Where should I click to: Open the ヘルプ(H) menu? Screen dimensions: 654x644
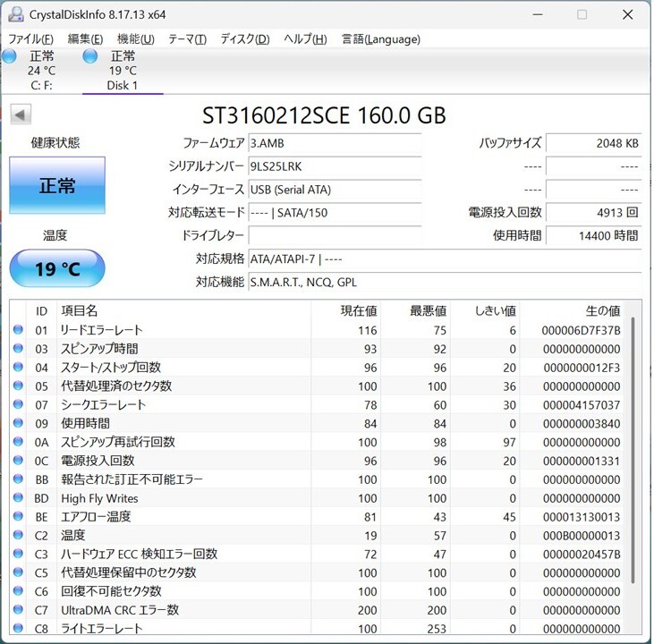click(305, 39)
